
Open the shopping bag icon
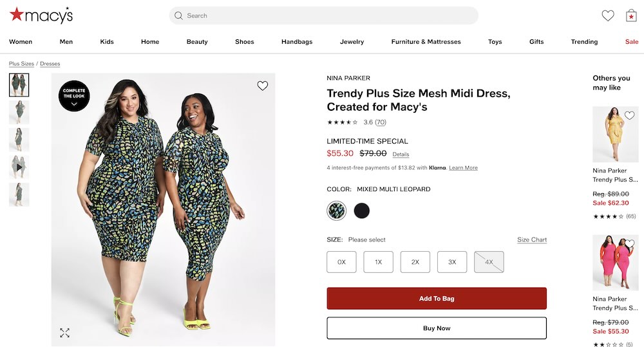[631, 15]
